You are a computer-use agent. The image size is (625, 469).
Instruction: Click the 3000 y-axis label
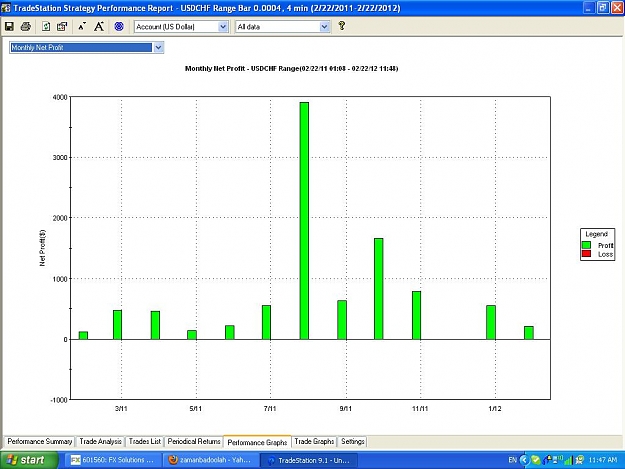pyautogui.click(x=60, y=157)
